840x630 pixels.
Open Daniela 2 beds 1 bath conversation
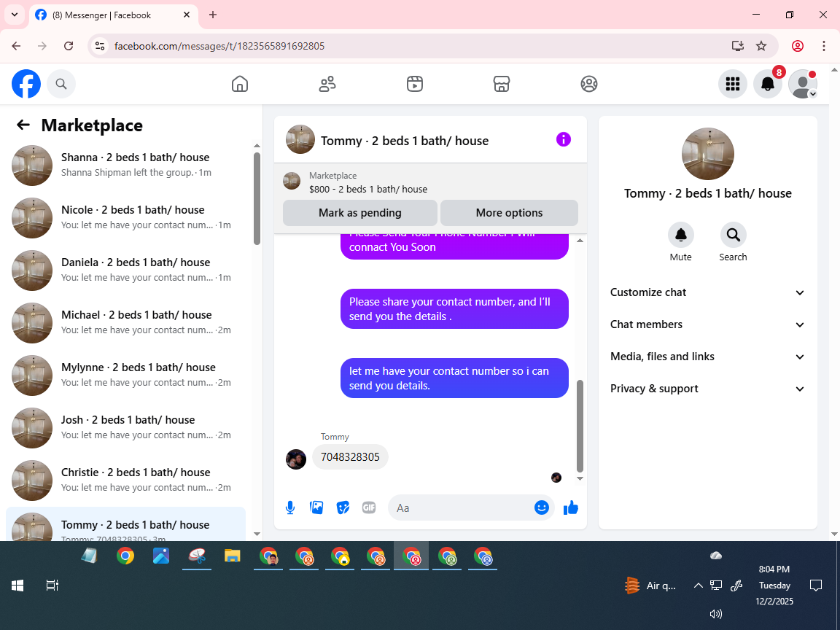(126, 270)
